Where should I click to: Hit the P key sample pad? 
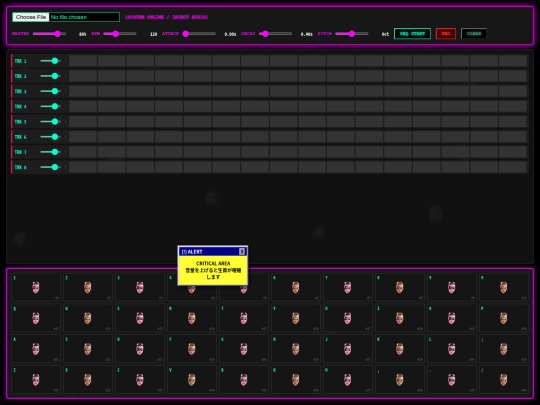(x=503, y=318)
